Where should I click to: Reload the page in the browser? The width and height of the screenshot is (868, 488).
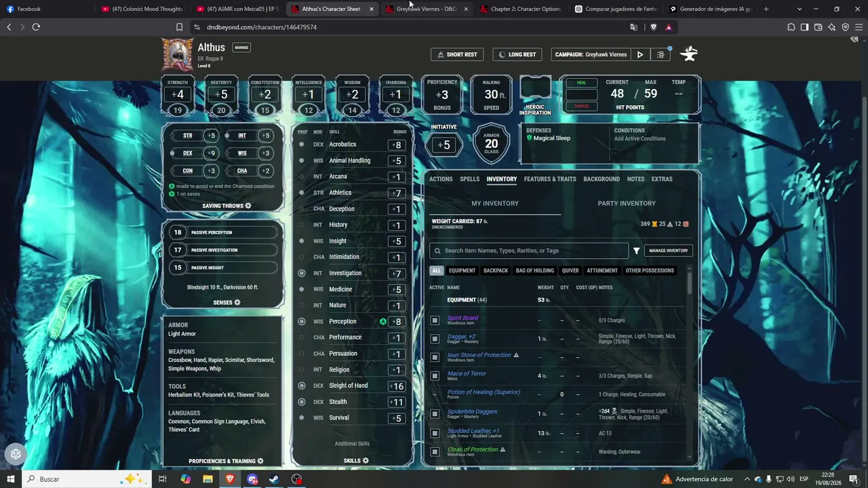click(36, 27)
